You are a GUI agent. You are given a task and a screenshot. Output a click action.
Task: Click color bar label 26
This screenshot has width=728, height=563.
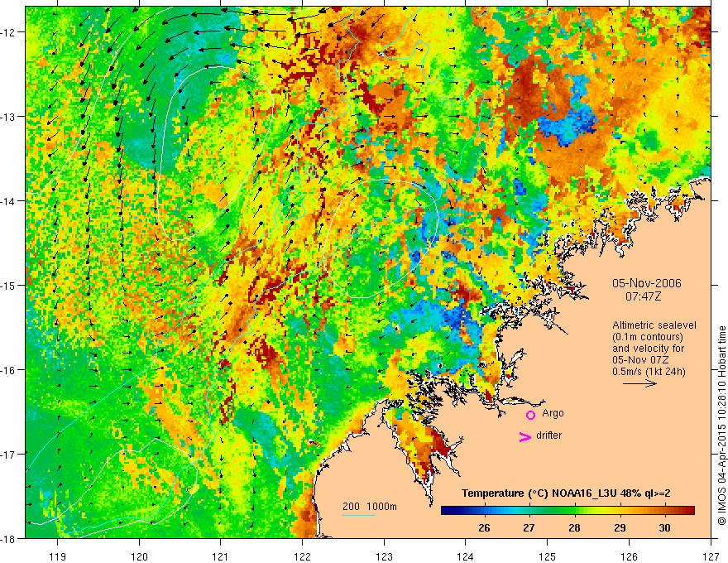(x=484, y=527)
